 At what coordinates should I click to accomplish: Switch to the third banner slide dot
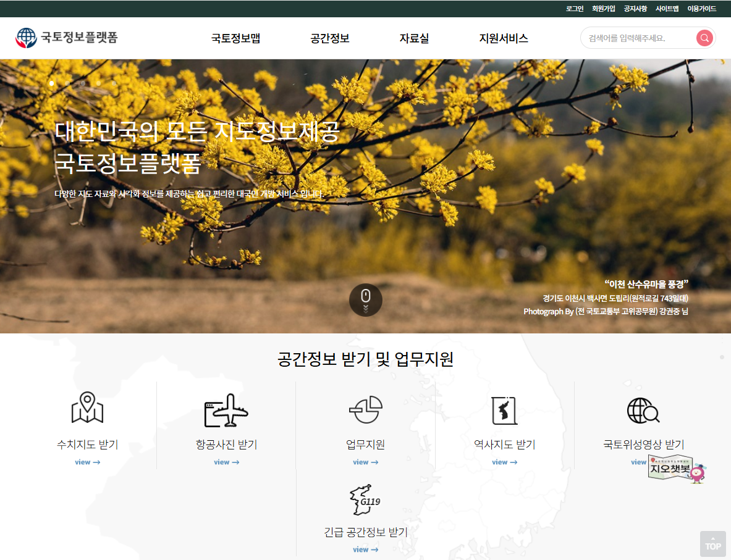coord(83,83)
